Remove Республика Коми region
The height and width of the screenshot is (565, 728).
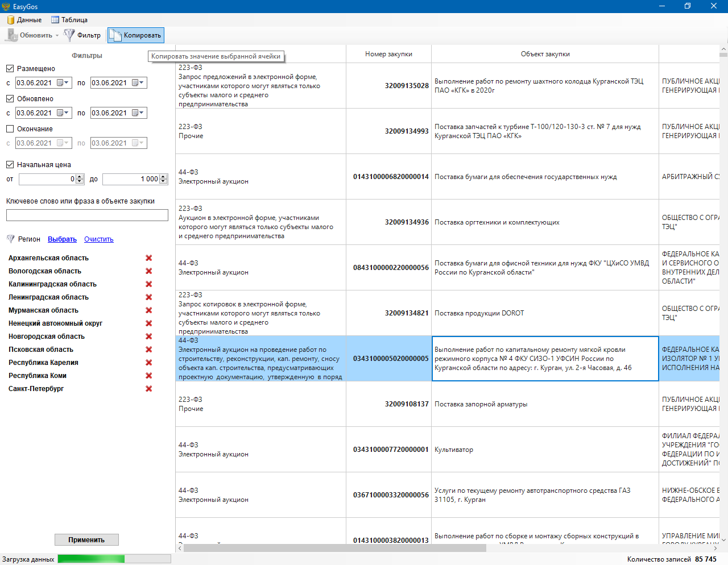[x=149, y=376]
